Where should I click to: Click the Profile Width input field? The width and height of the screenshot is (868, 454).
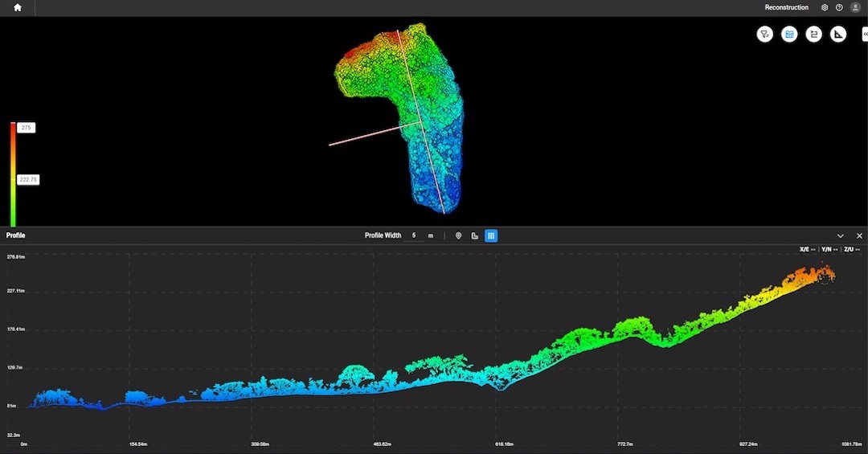coord(415,235)
